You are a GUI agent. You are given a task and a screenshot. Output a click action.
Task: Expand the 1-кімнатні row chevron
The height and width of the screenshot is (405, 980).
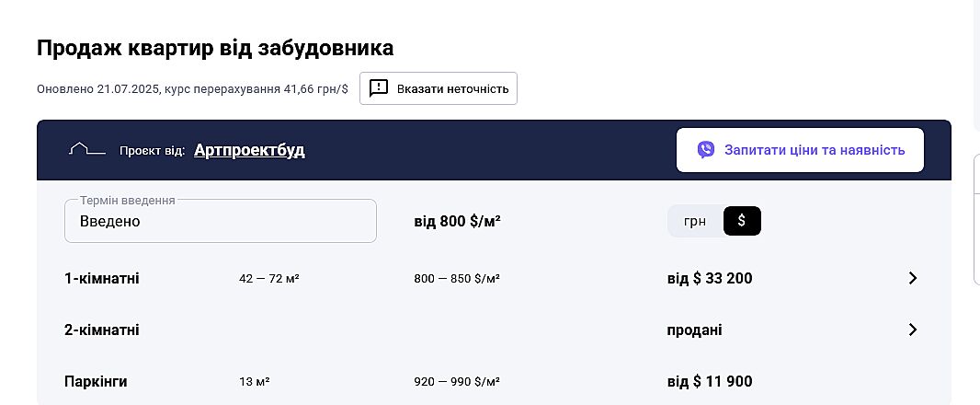point(912,278)
